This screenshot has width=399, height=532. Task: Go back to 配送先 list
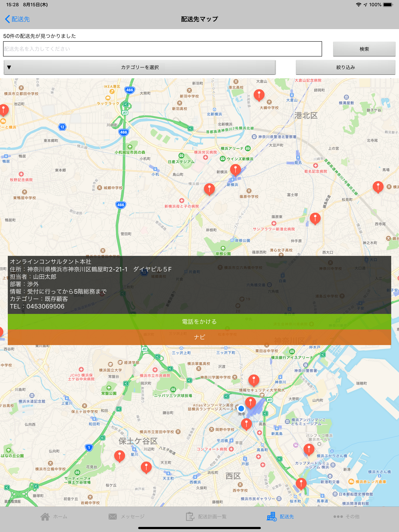click(x=17, y=19)
